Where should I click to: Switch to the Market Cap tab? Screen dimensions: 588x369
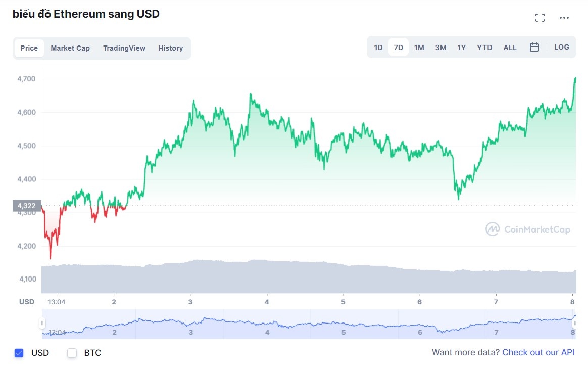(70, 48)
